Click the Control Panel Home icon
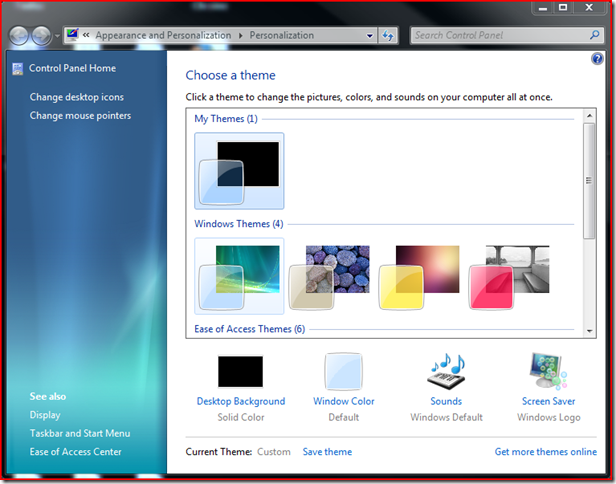The image size is (616, 484). [17, 69]
